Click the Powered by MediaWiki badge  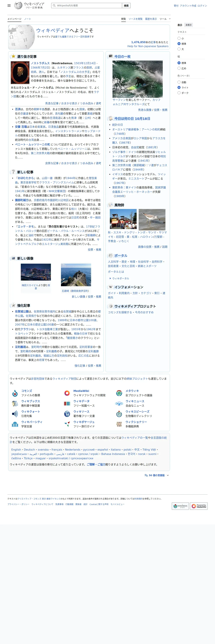coord(199,506)
